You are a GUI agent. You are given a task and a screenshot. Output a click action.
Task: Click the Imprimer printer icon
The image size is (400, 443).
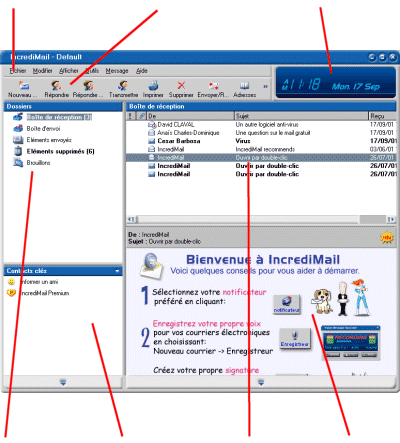coord(153,86)
